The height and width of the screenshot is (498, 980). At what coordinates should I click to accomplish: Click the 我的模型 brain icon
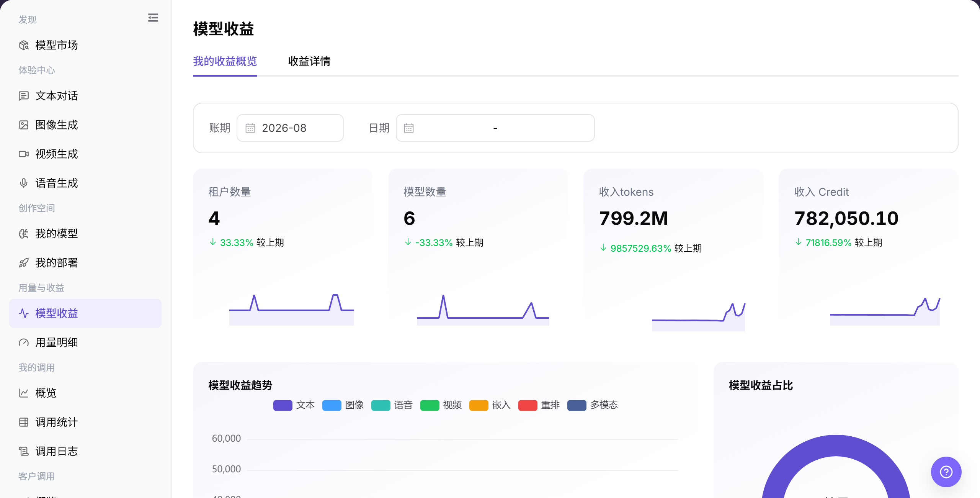pyautogui.click(x=24, y=234)
